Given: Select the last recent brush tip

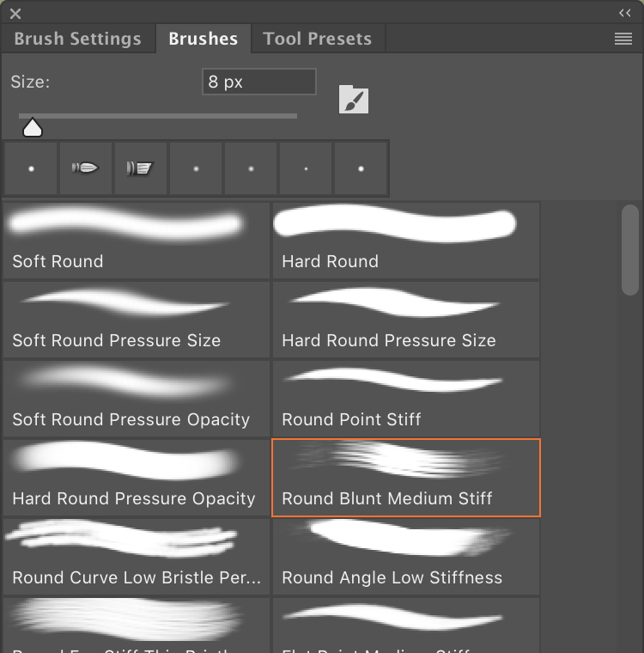Looking at the screenshot, I should (x=361, y=168).
